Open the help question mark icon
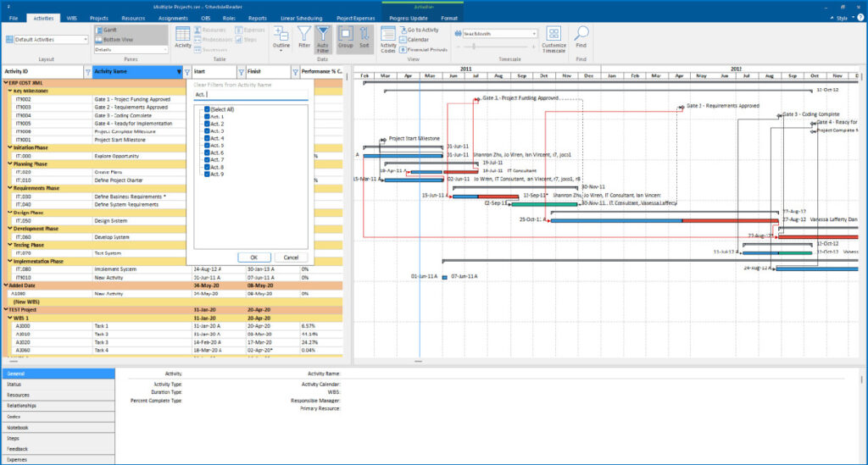868x465 pixels. pos(860,18)
